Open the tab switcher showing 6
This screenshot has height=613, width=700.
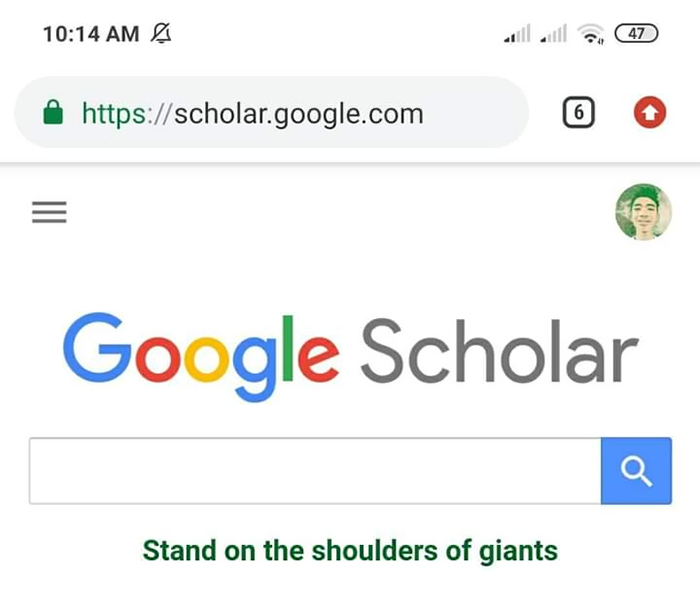point(578,114)
